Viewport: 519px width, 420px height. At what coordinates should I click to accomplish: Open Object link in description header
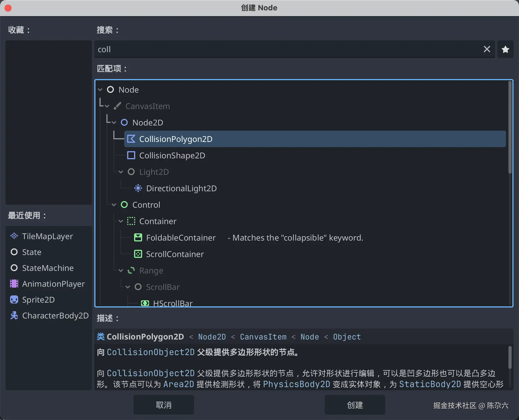point(347,337)
